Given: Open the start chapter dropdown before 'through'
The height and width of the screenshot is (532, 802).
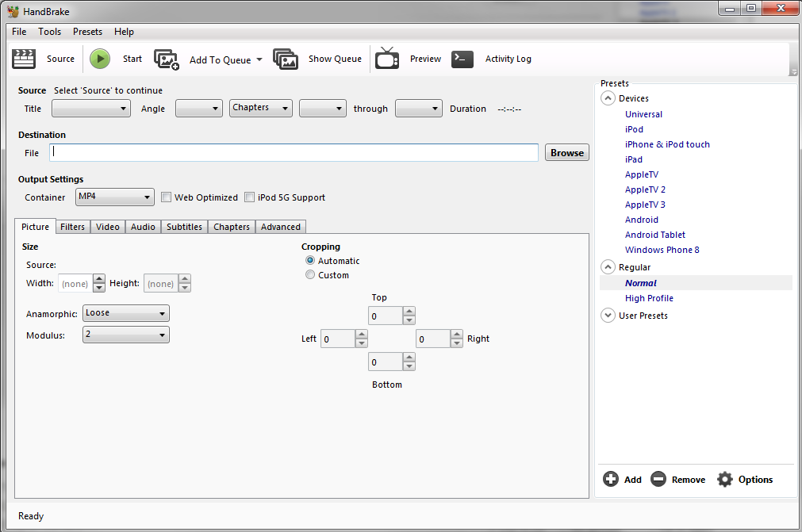Looking at the screenshot, I should pos(323,109).
